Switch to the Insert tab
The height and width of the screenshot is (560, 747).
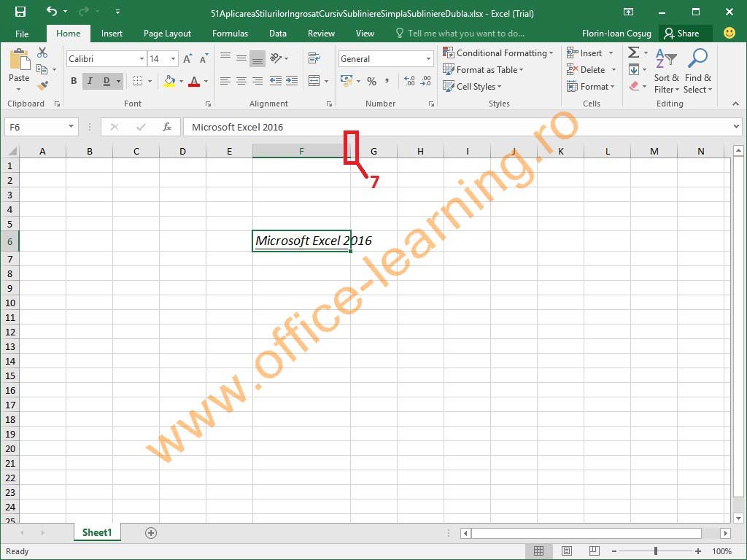(x=112, y=34)
